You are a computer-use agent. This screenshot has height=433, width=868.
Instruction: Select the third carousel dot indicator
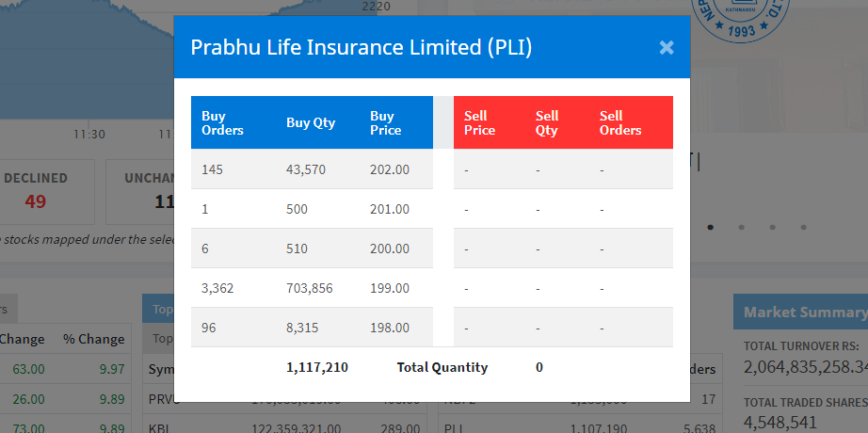point(772,227)
